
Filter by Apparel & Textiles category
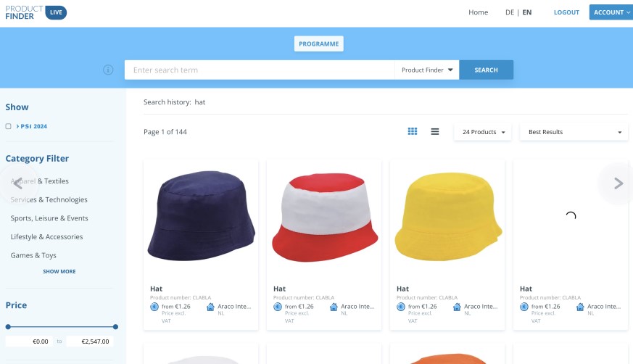click(40, 181)
